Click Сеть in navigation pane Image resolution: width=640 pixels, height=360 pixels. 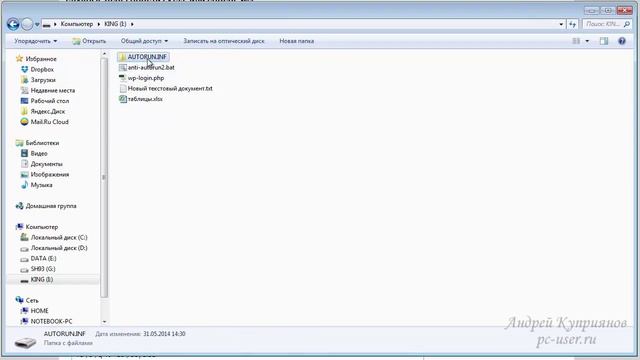click(32, 300)
